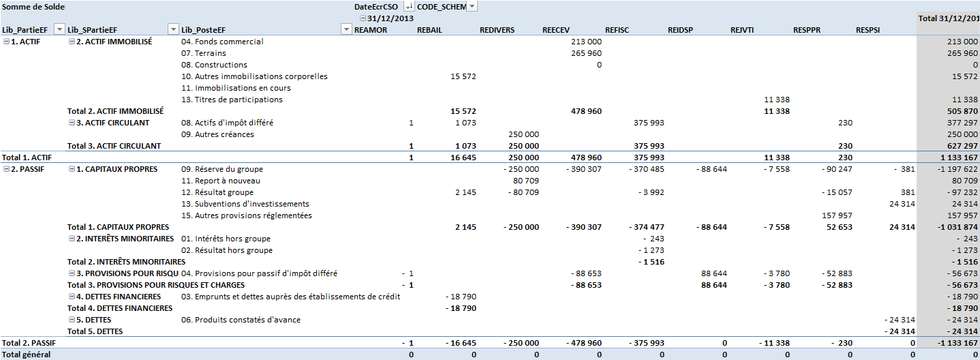
Task: Select the -1 197 622 total cell
Action: (956, 169)
